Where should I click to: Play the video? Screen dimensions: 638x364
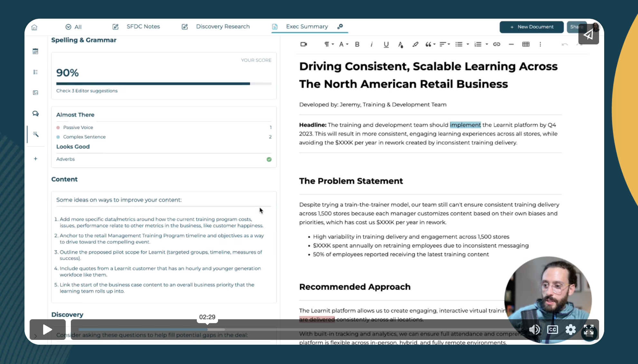point(47,330)
